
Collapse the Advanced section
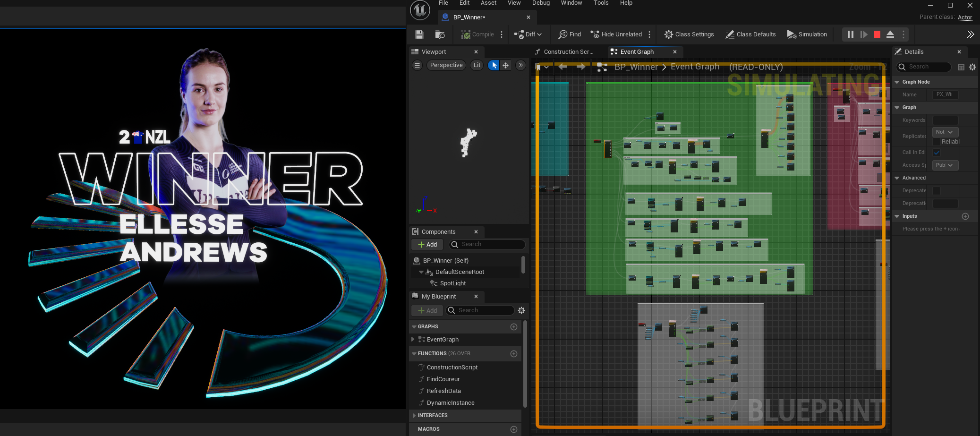tap(897, 178)
